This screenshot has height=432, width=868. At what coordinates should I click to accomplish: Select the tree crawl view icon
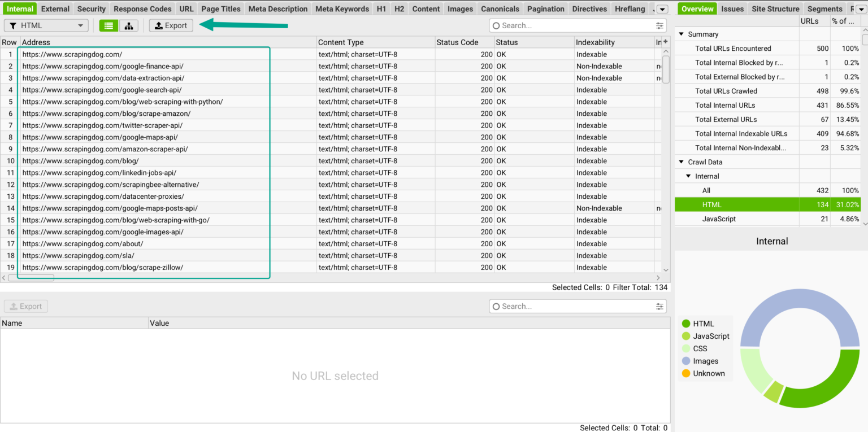128,25
